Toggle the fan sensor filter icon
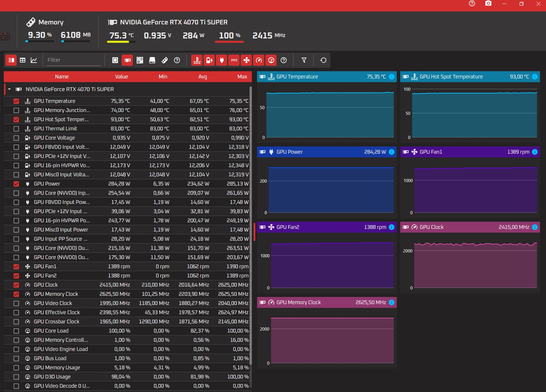 246,60
